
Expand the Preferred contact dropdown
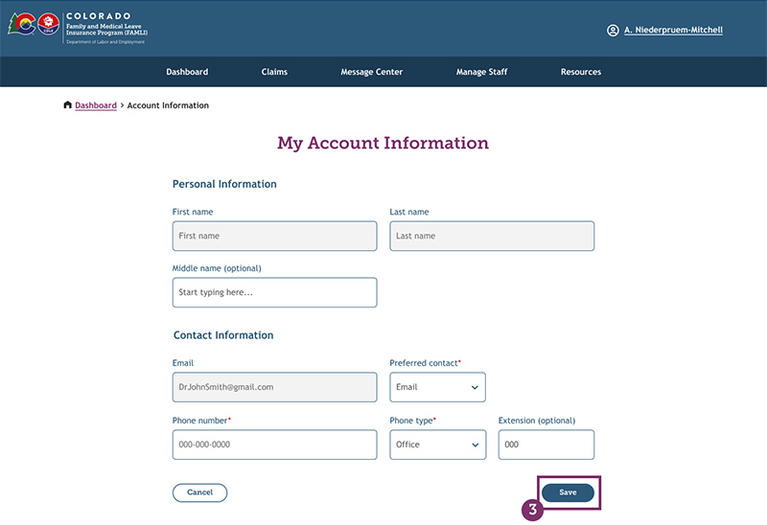click(x=437, y=387)
